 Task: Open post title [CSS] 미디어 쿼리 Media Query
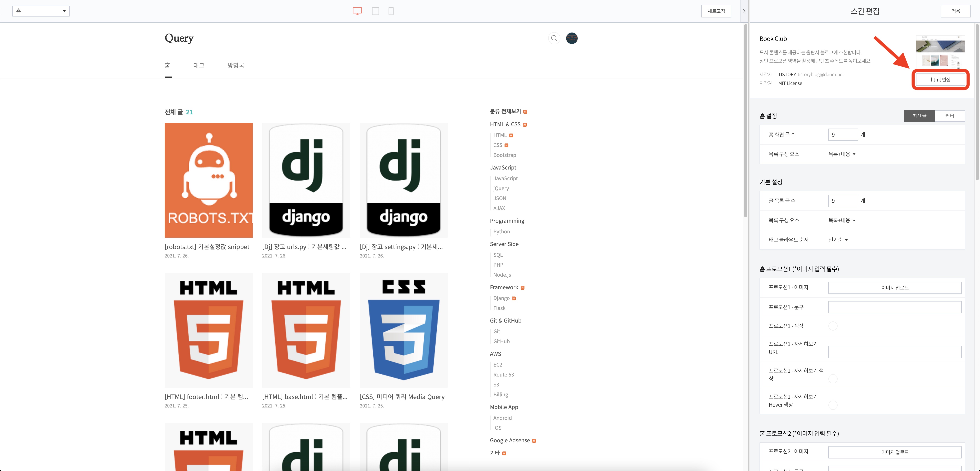402,397
